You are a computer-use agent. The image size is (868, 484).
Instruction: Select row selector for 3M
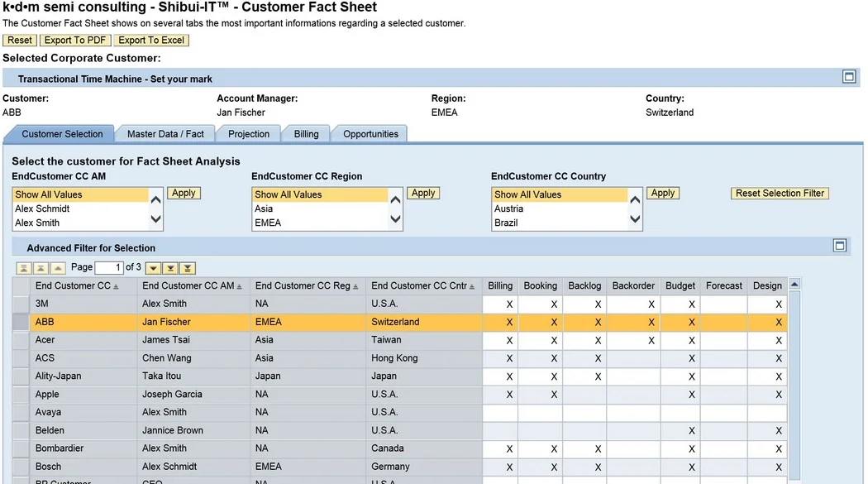(21, 304)
